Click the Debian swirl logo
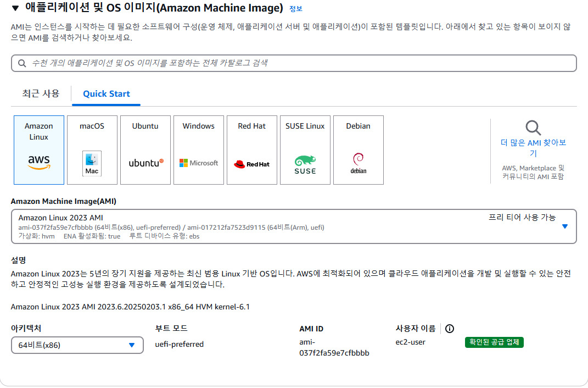 359,163
